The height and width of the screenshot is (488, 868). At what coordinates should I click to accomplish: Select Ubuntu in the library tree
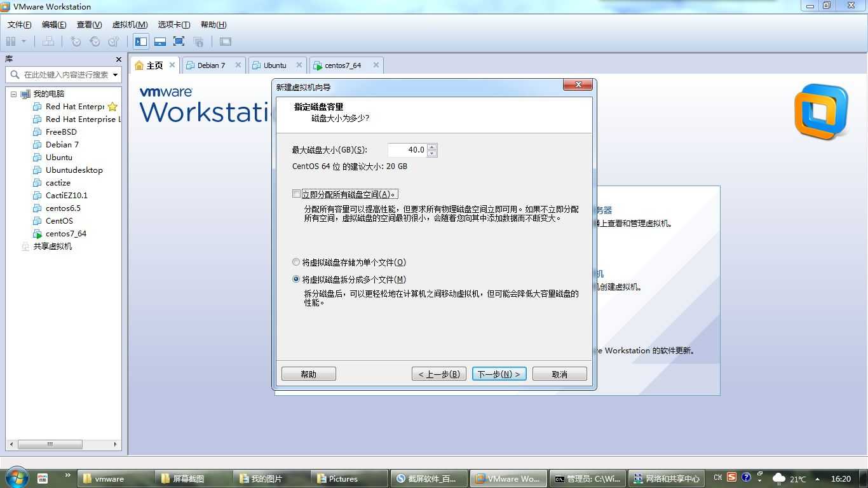pyautogui.click(x=53, y=157)
